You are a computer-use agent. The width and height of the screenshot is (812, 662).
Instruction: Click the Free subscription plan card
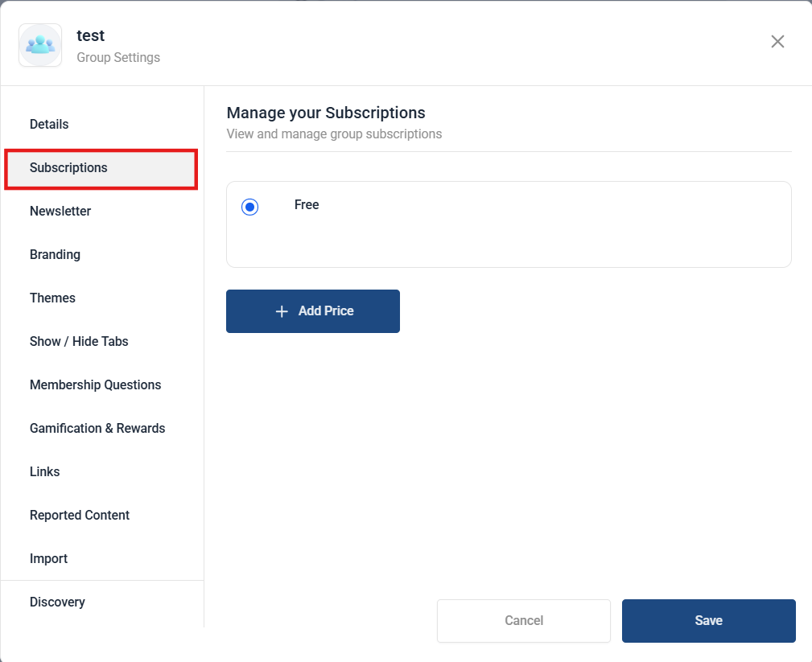point(509,233)
